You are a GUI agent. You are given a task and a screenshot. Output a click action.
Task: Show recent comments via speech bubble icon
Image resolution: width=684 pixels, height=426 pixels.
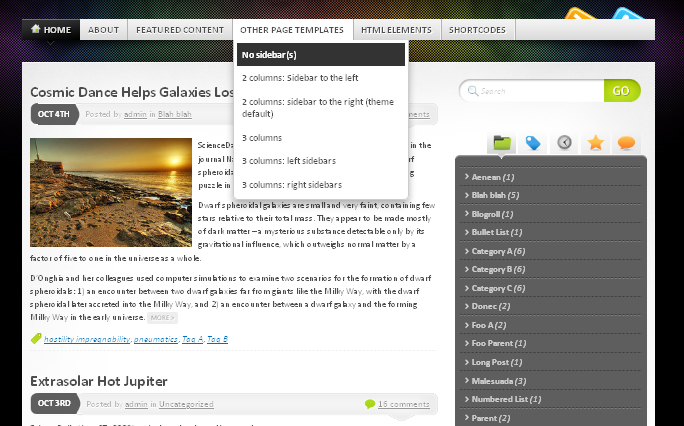point(627,143)
